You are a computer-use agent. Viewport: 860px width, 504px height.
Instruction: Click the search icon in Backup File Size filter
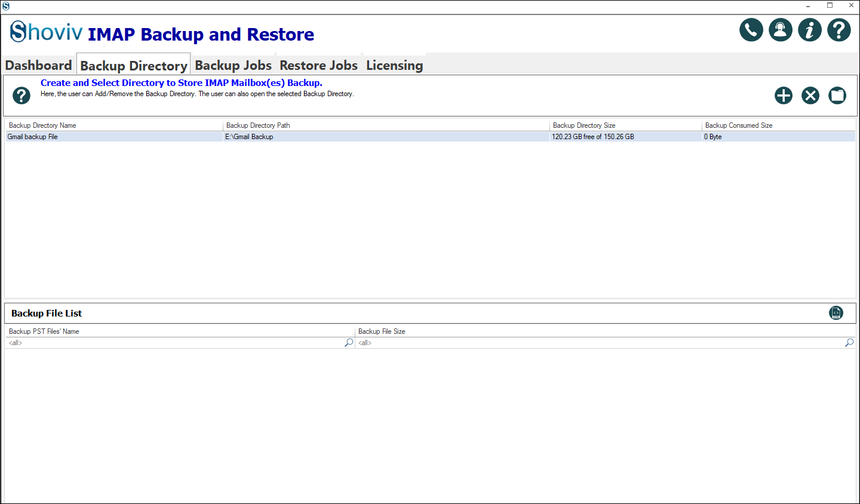[x=849, y=343]
